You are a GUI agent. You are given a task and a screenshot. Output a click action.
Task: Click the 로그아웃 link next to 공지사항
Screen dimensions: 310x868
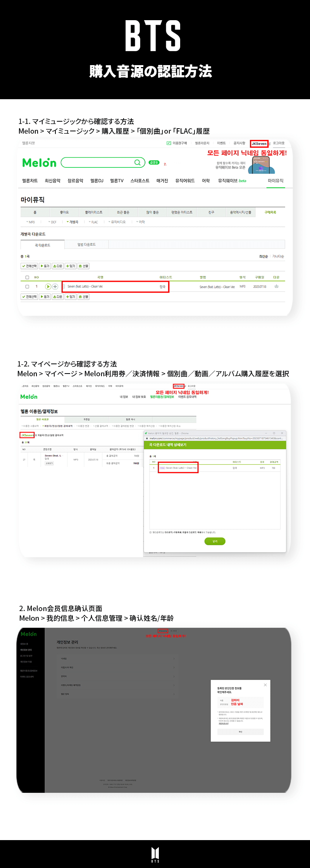pos(279,143)
